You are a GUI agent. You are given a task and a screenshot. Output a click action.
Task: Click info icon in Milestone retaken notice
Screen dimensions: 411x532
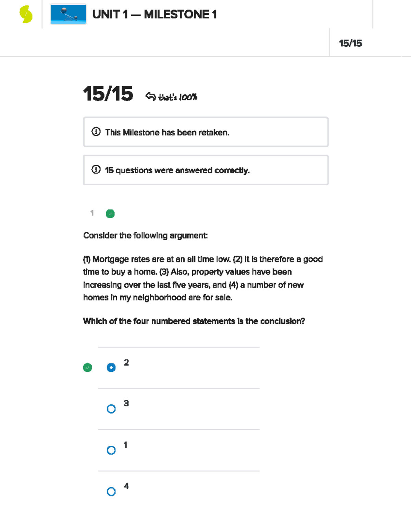tap(96, 132)
